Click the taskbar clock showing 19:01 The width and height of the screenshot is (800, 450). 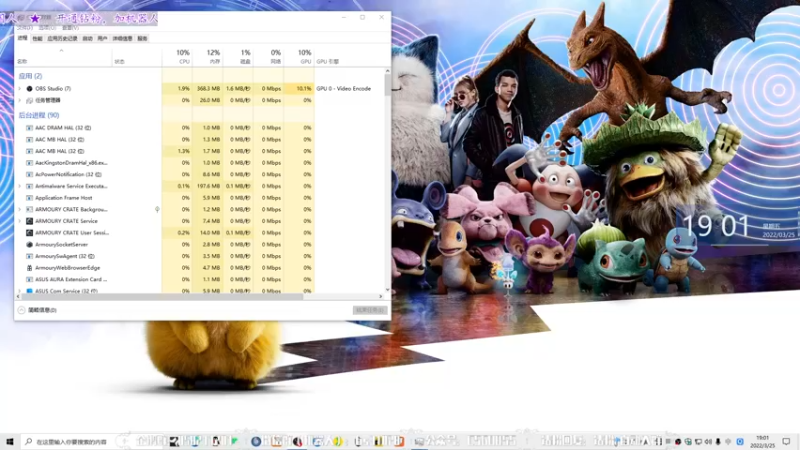(762, 441)
